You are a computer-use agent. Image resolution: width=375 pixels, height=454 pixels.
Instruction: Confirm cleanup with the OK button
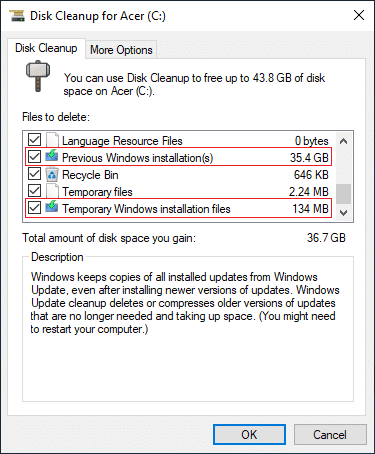click(249, 435)
